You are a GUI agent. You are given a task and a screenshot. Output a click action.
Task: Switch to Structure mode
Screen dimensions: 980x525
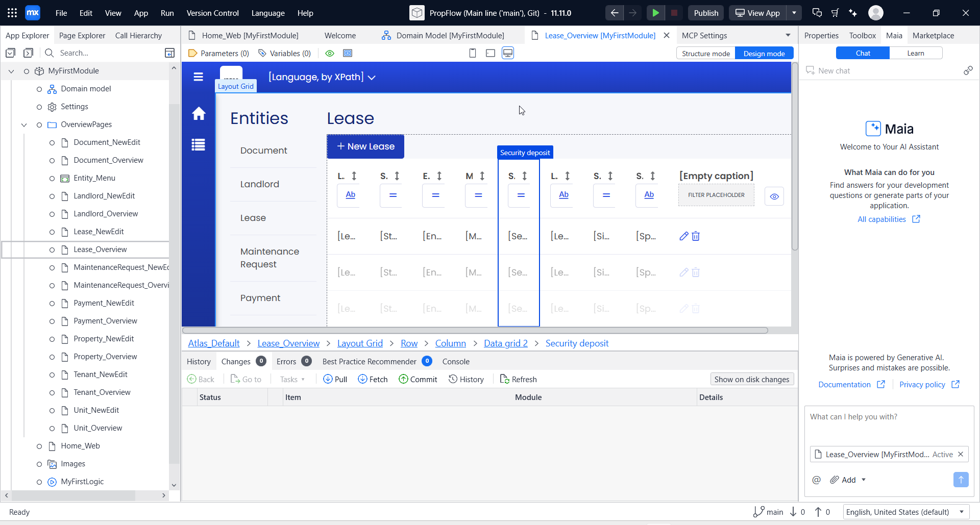pyautogui.click(x=706, y=54)
